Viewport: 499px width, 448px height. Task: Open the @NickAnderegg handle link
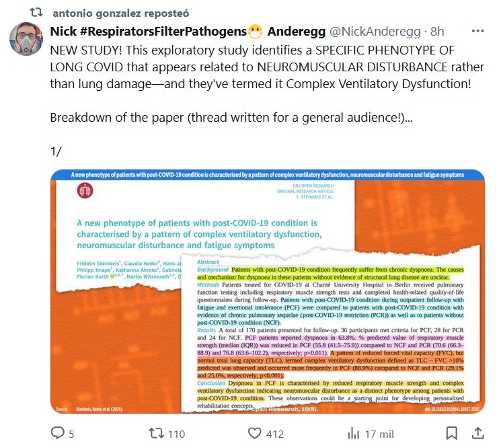pyautogui.click(x=375, y=31)
